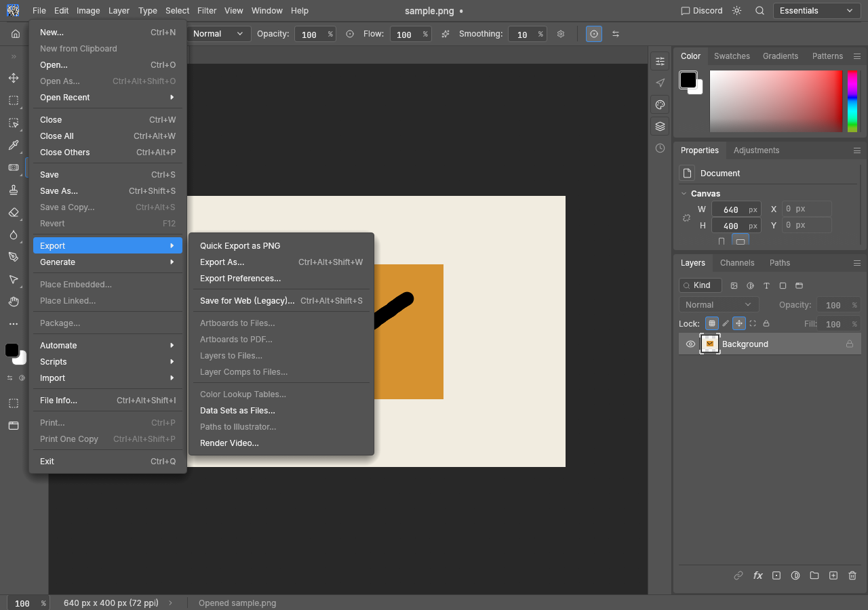Toggle lock all padlock in Lock row
This screenshot has height=610, width=868.
tap(766, 323)
